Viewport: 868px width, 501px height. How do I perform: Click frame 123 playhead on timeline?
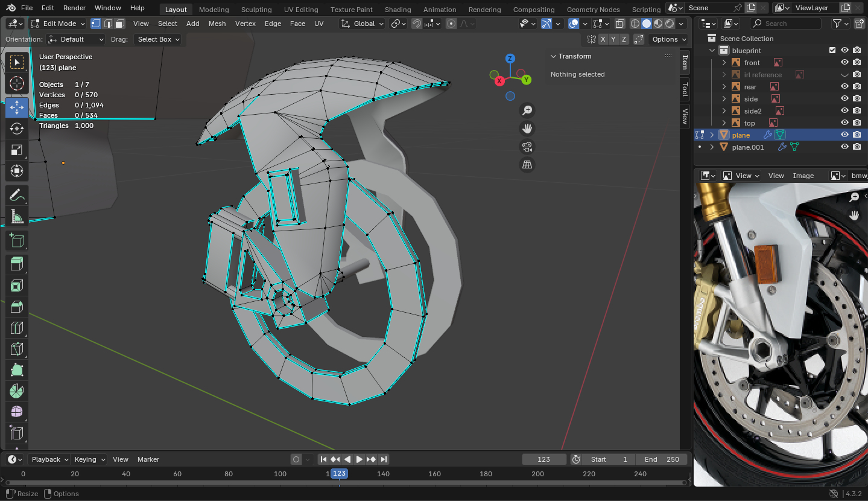click(x=339, y=474)
